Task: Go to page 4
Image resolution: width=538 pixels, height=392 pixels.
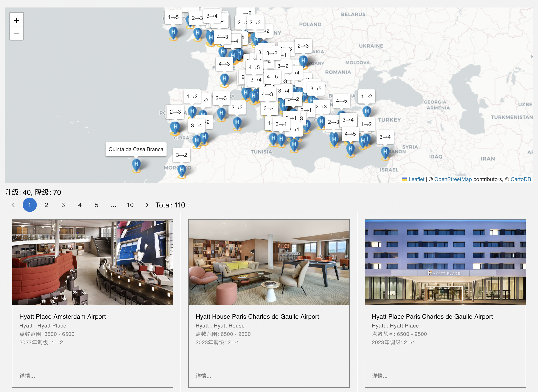Action: click(80, 205)
